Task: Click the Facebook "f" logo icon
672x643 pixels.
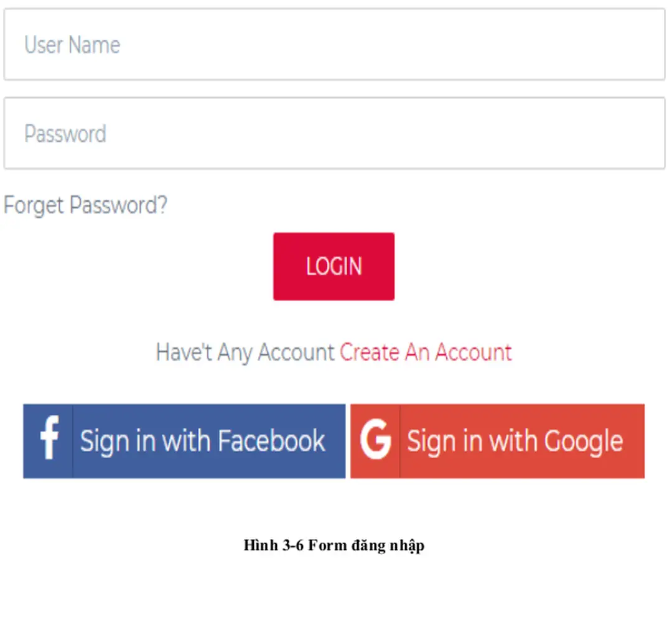Action: 49,441
